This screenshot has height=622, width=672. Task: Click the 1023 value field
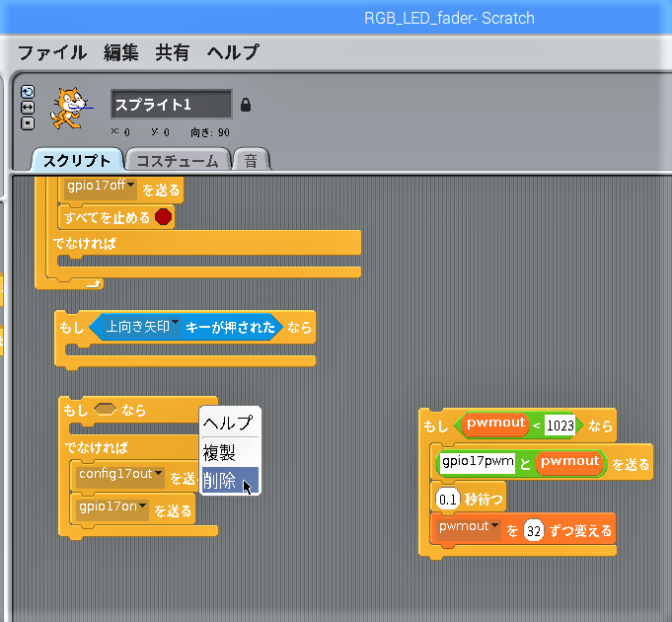[560, 426]
